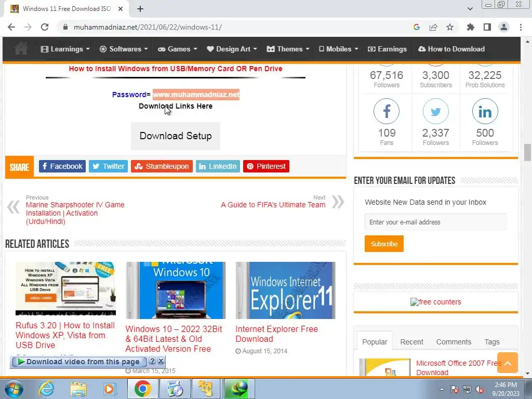
Task: Go to the site home icon
Action: (x=21, y=48)
